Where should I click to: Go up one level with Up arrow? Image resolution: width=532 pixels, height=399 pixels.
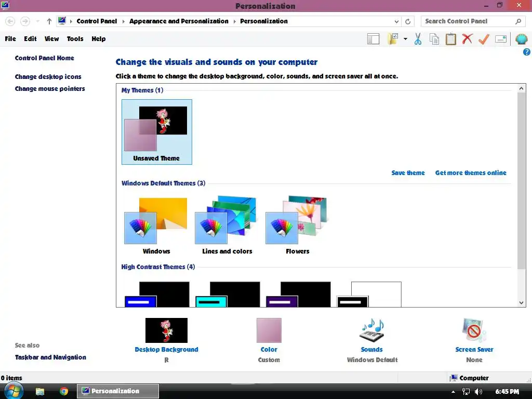pyautogui.click(x=49, y=21)
